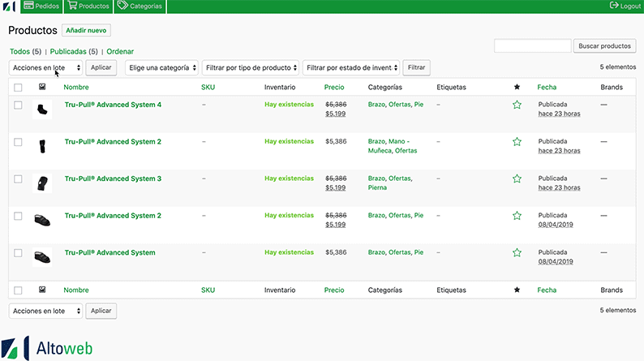Click Añadir nuevo button
644x361 pixels.
(x=86, y=30)
